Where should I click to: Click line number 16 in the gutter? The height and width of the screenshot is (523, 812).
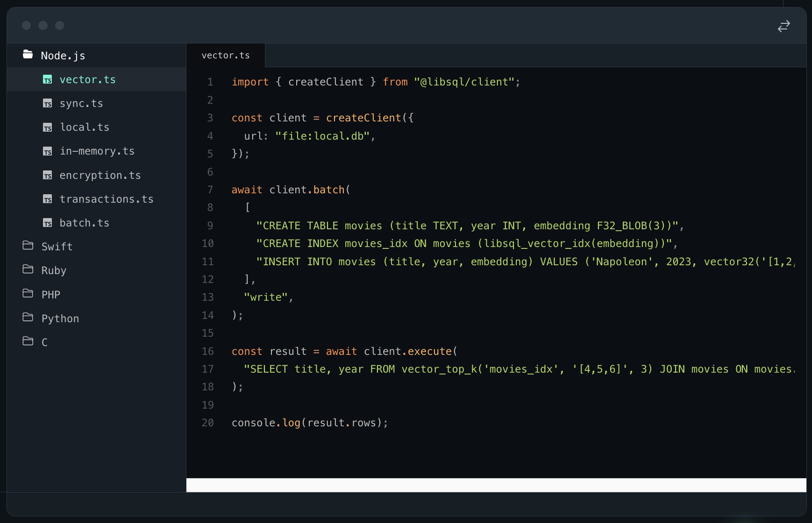[207, 352]
